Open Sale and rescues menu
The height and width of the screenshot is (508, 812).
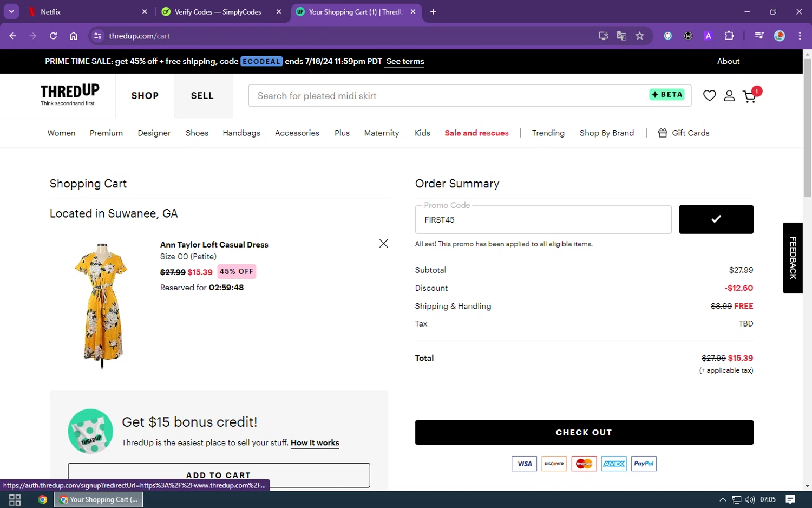click(x=476, y=133)
